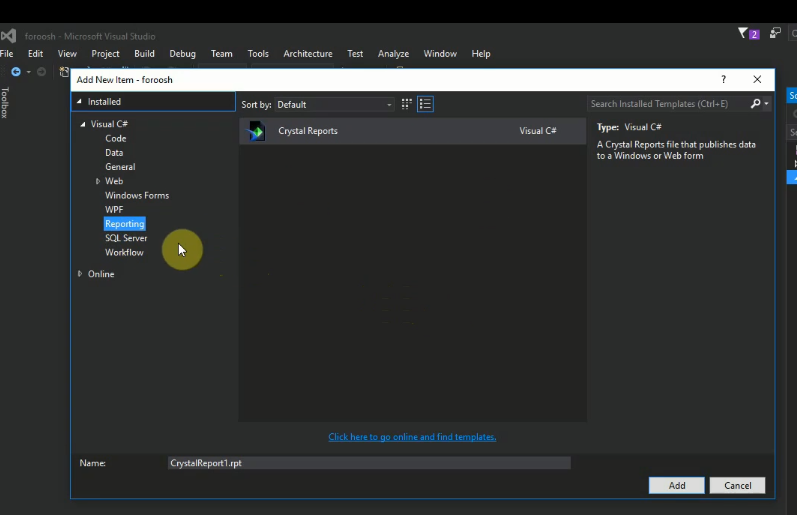The image size is (797, 515).
Task: Select the Windows Forms category
Action: click(x=137, y=195)
